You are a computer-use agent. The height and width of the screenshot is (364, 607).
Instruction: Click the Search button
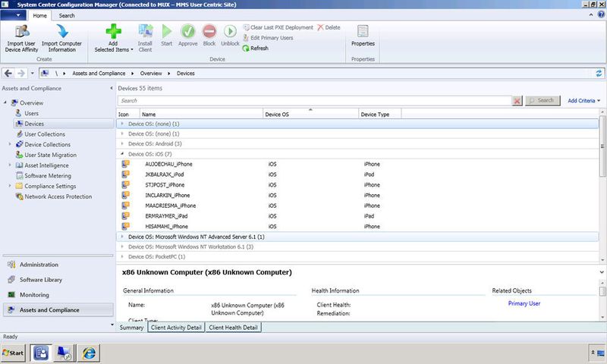click(x=543, y=101)
